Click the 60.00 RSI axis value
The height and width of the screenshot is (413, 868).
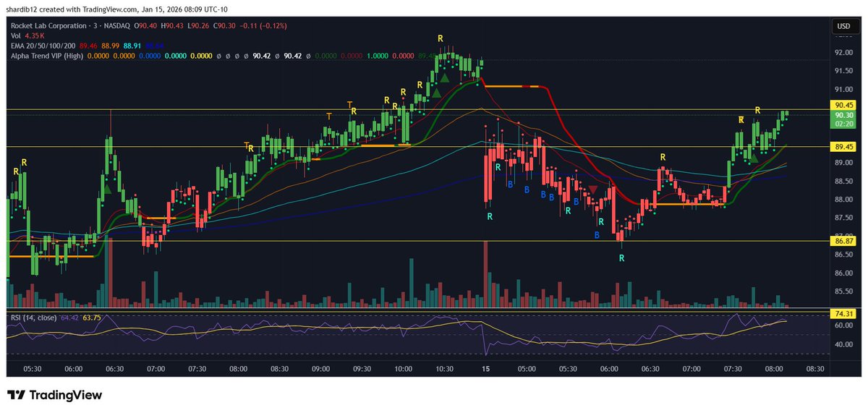(843, 325)
